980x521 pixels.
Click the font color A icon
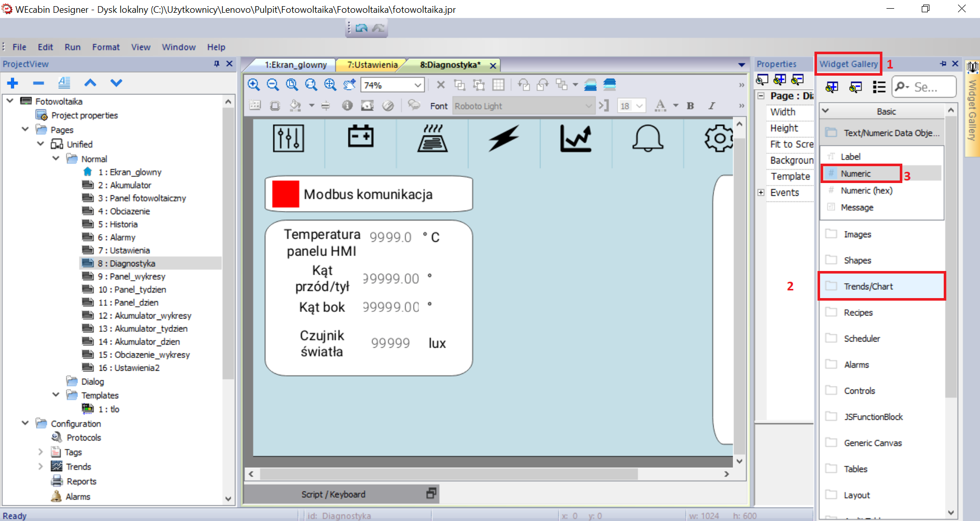(x=660, y=105)
